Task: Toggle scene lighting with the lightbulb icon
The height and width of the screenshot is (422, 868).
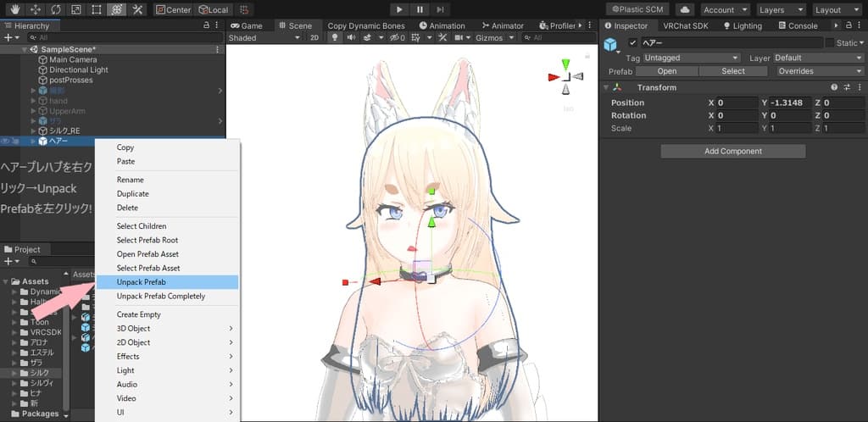Action: coord(335,38)
